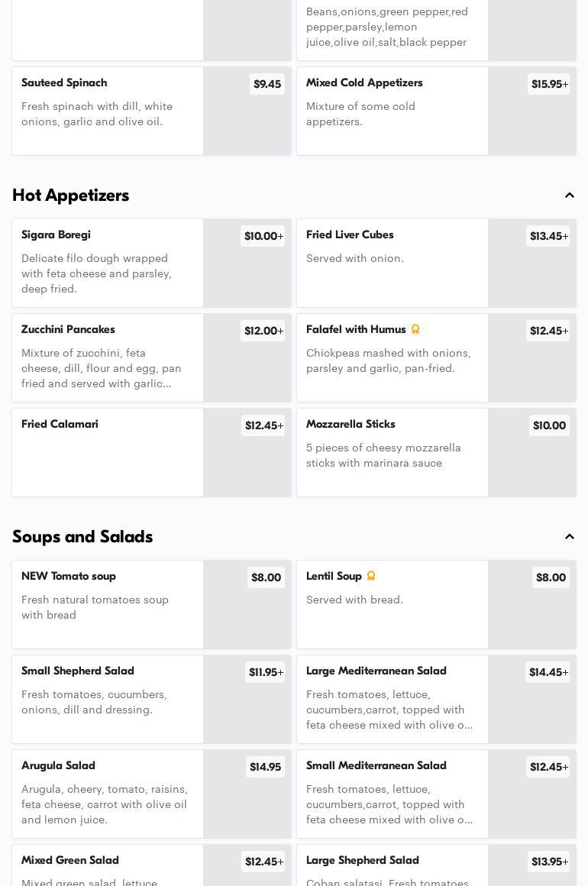
Task: Click the Falafel with Humus popular badge icon
Action: [415, 329]
